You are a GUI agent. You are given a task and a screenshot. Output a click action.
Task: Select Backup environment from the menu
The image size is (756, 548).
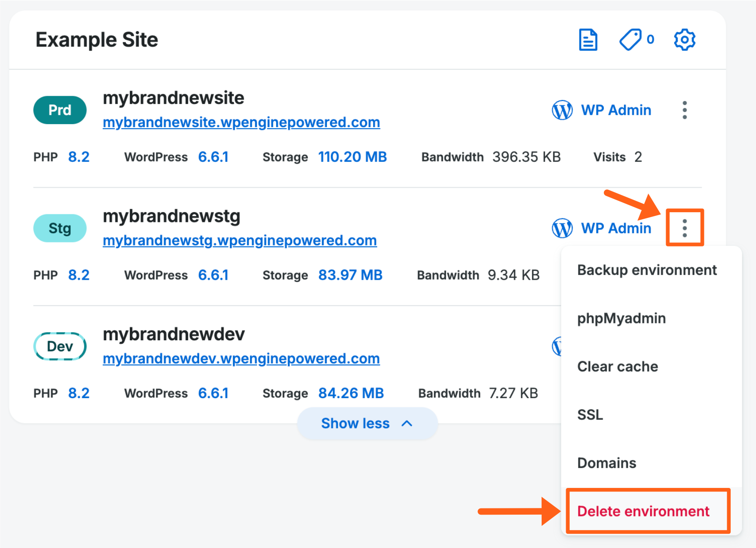647,270
